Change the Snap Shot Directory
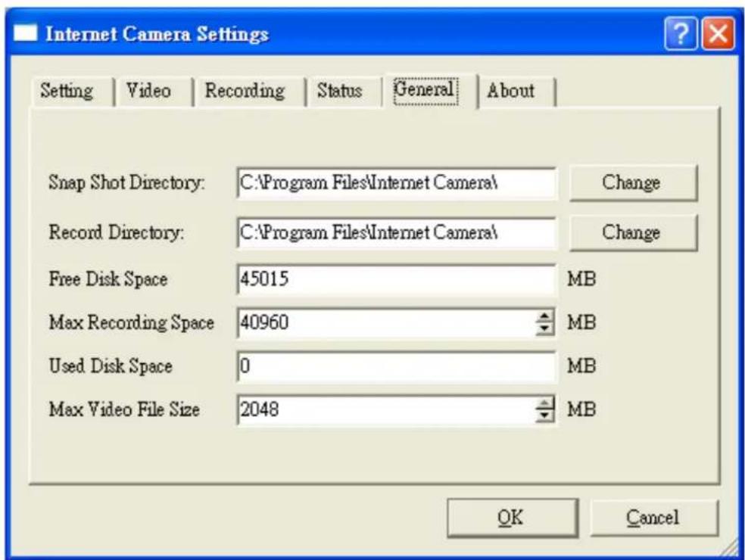Screen dimensions: 745x560 [x=633, y=182]
